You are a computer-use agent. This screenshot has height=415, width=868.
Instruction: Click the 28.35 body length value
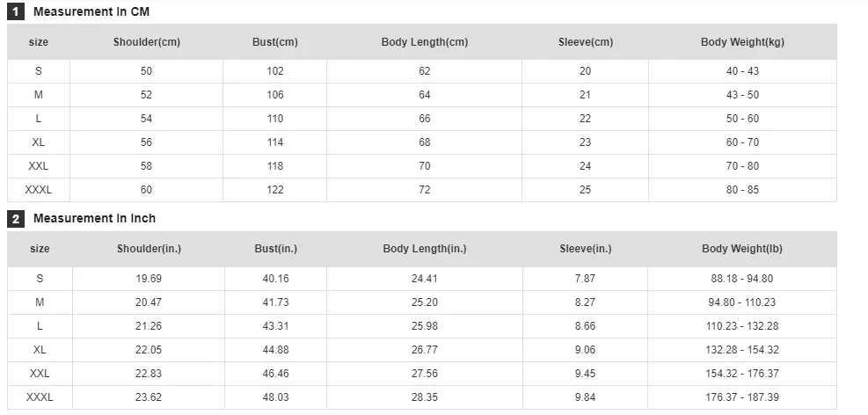(x=425, y=397)
